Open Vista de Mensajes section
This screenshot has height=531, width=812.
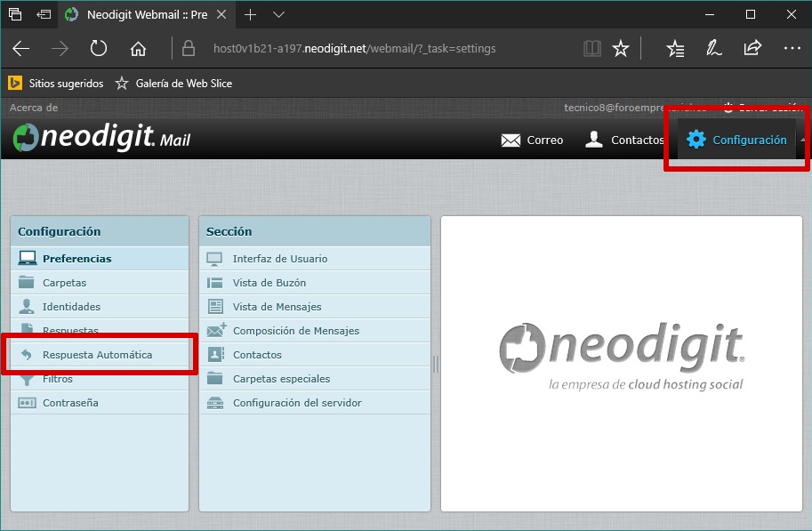[x=315, y=307]
